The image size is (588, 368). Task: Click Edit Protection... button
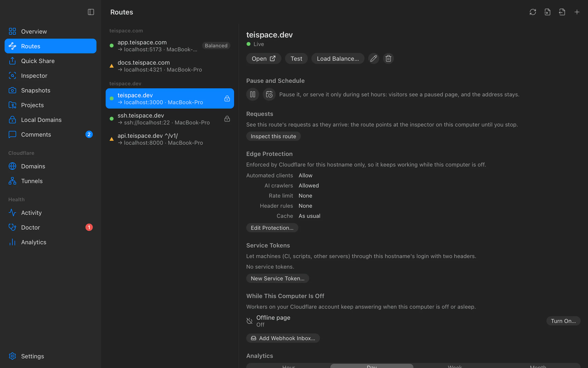pos(272,228)
